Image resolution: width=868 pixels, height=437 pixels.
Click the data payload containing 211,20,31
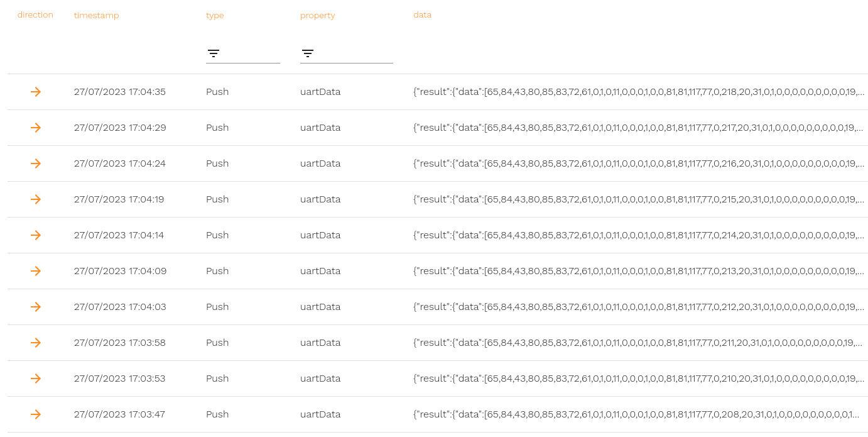click(x=638, y=343)
